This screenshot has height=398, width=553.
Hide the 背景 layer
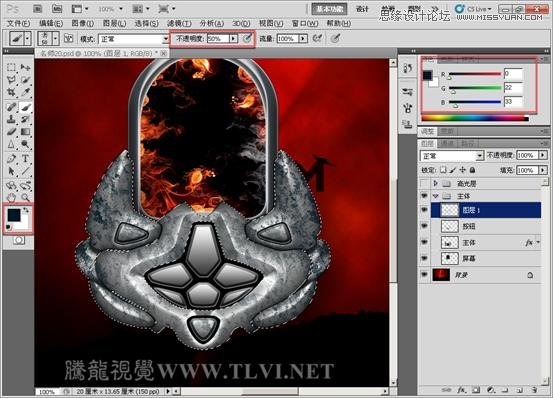(424, 274)
